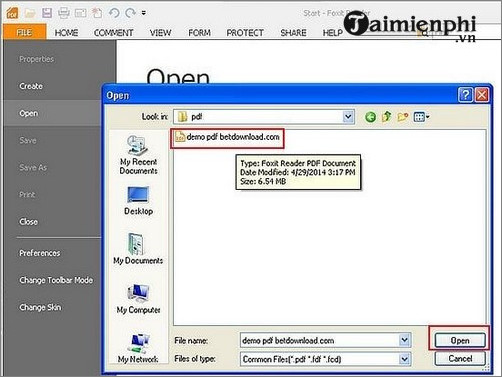This screenshot has height=377, width=502.
Task: Go up one folder level icon
Action: pyautogui.click(x=386, y=117)
